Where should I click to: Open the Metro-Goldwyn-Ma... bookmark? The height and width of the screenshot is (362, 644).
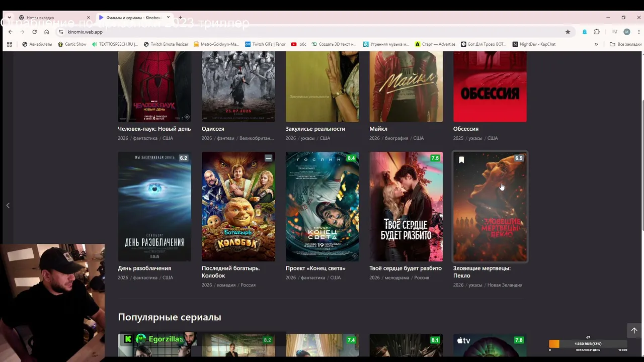point(216,44)
